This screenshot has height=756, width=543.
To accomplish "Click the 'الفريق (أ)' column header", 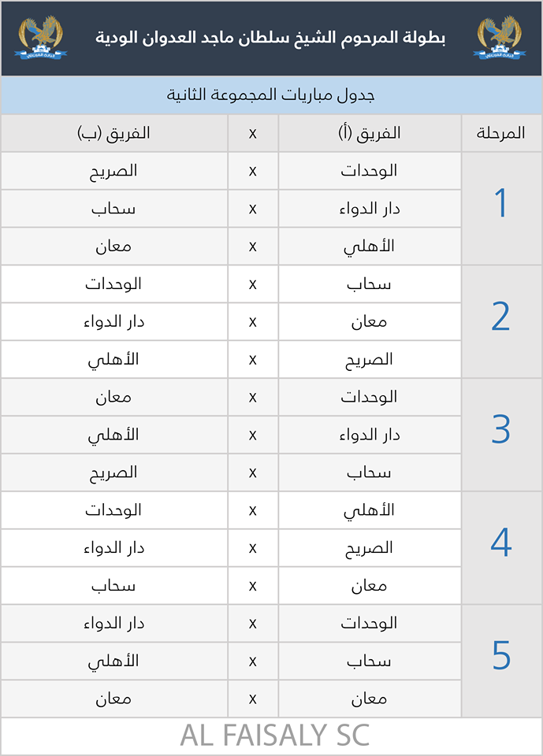I will point(369,133).
